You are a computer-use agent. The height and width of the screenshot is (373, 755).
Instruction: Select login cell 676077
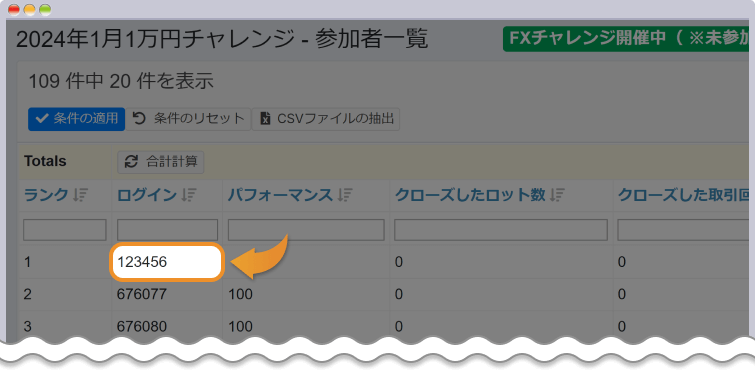point(142,294)
